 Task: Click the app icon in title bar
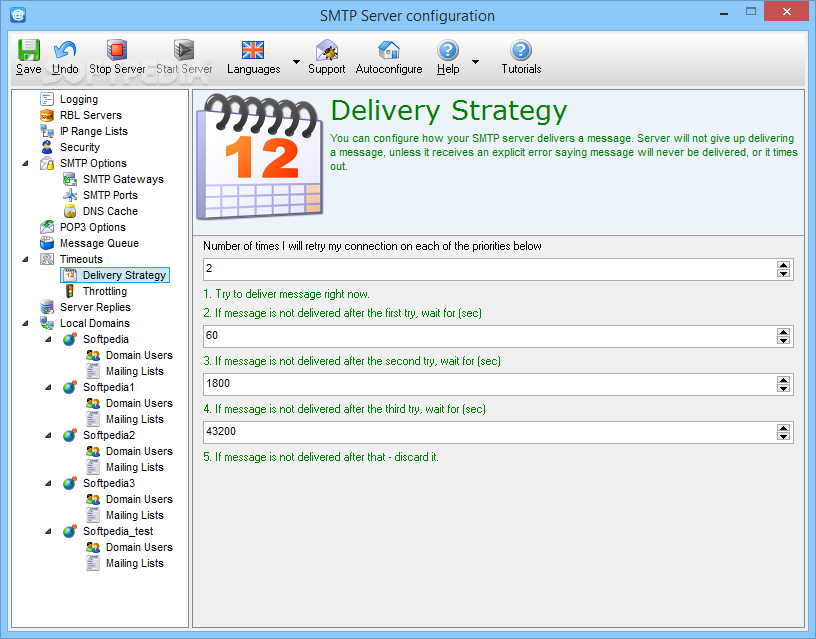pyautogui.click(x=18, y=15)
